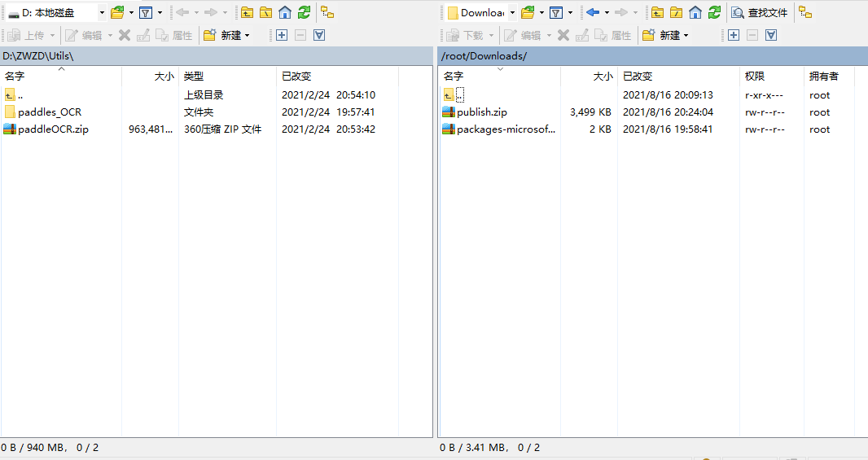Viewport: 868px width, 460px height.
Task: Click the filter icon in local panel toolbar
Action: (146, 12)
